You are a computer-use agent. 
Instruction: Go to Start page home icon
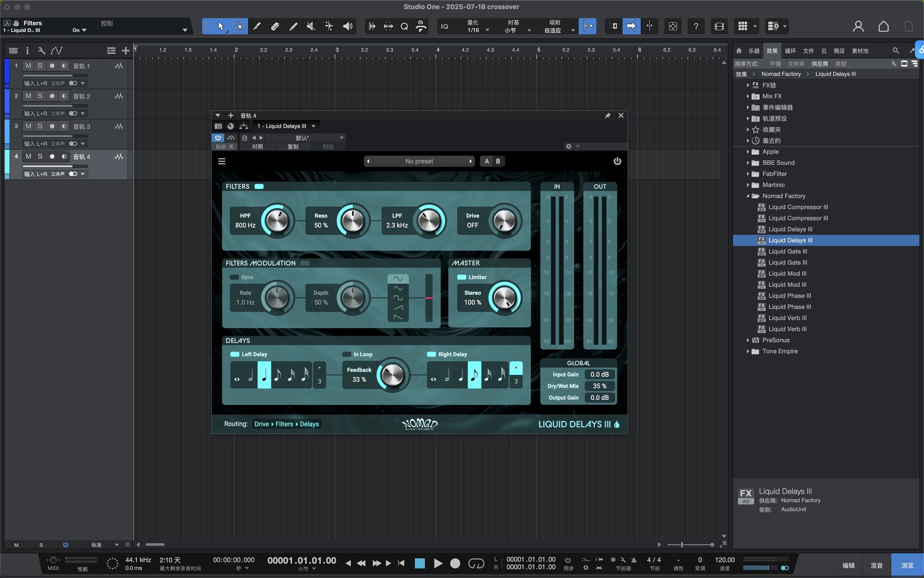pos(884,26)
